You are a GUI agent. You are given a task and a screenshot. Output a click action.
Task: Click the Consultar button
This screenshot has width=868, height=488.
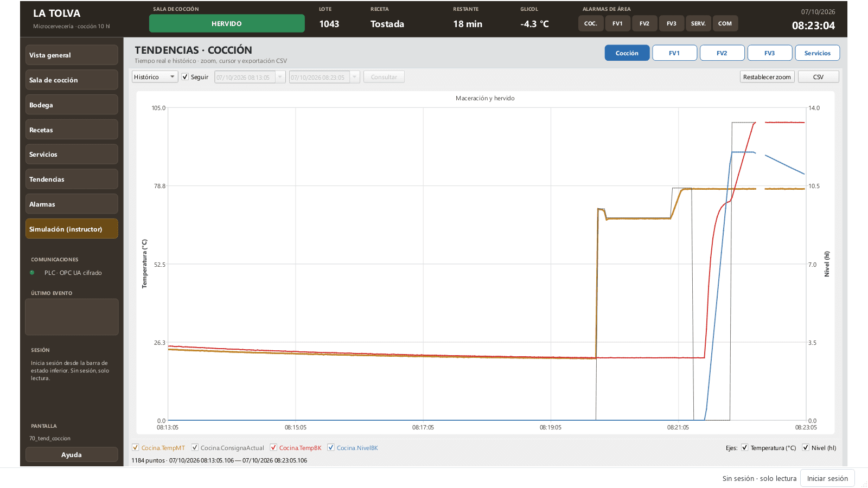[384, 77]
